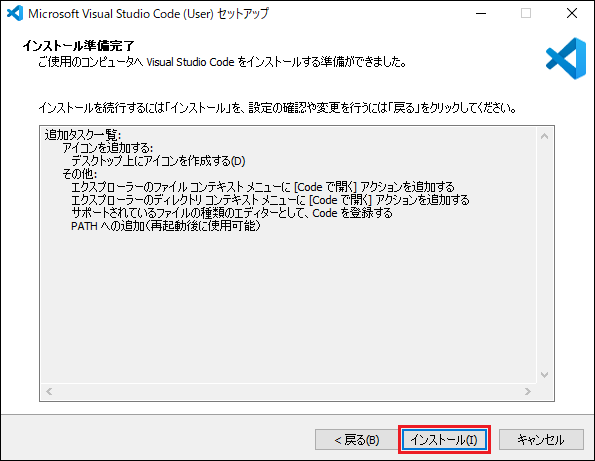
Task: Click the デスクトップ上にアイコンを作成する(D) line
Action: [x=158, y=161]
